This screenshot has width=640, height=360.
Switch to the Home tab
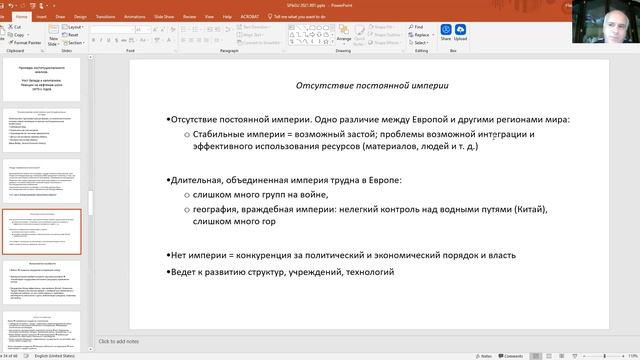[x=22, y=17]
